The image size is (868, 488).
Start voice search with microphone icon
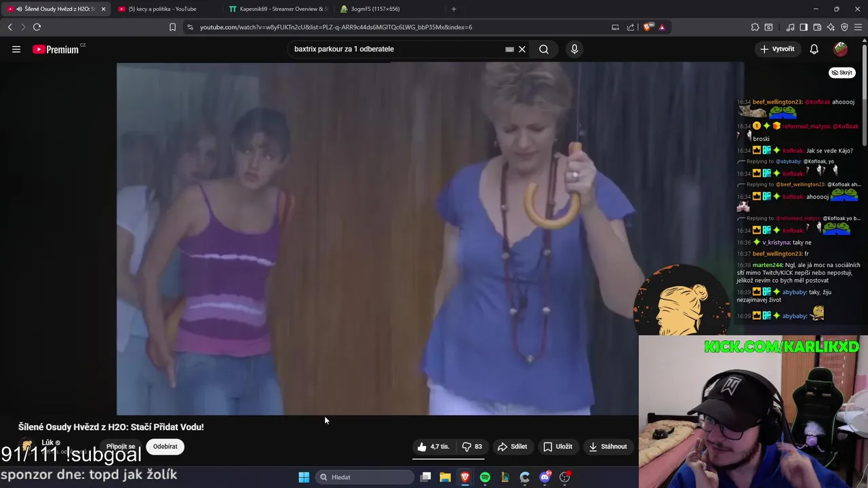point(574,49)
